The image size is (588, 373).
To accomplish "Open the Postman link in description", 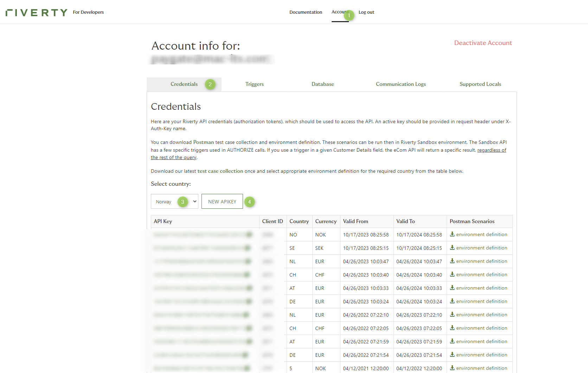I will (204, 142).
